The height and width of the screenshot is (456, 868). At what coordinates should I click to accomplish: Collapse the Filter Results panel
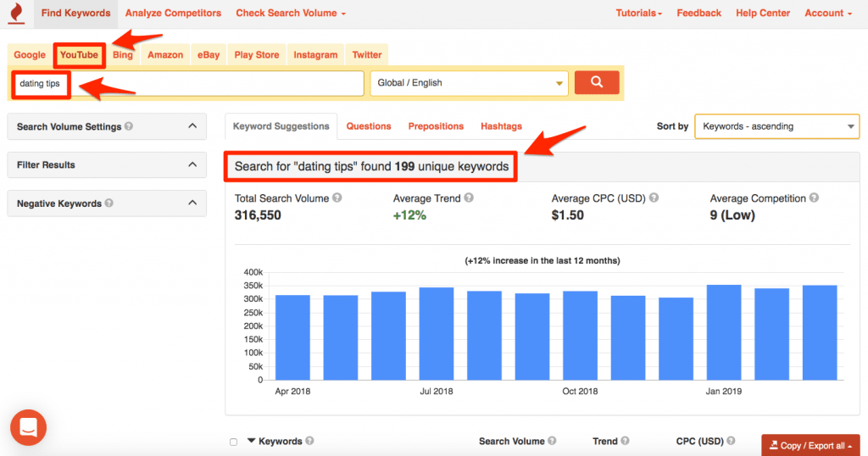192,164
